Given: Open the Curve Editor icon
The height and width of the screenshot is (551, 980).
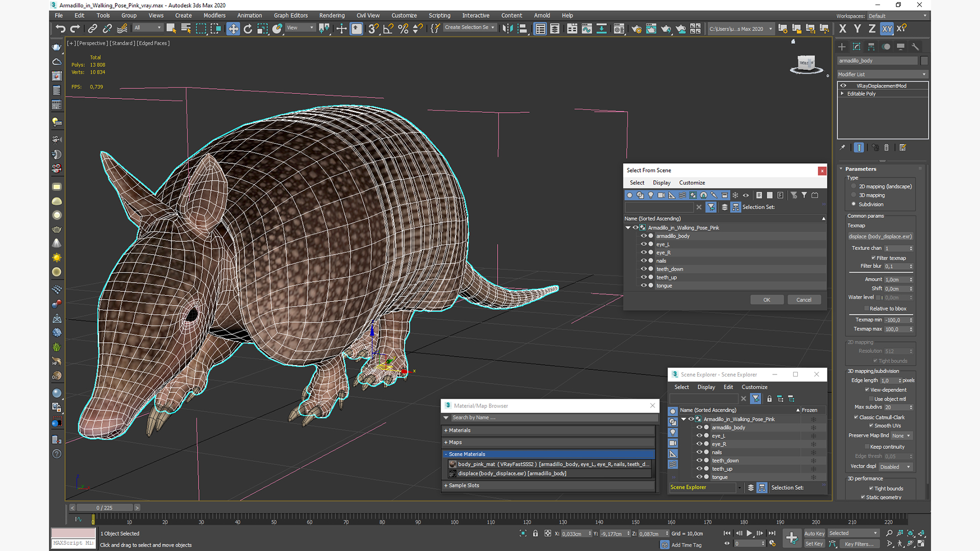Looking at the screenshot, I should (587, 29).
